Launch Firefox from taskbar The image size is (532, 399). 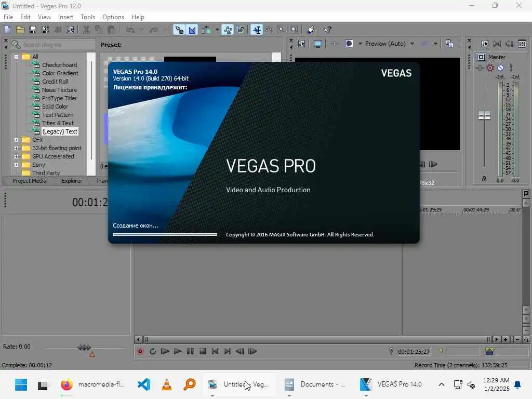[x=66, y=384]
